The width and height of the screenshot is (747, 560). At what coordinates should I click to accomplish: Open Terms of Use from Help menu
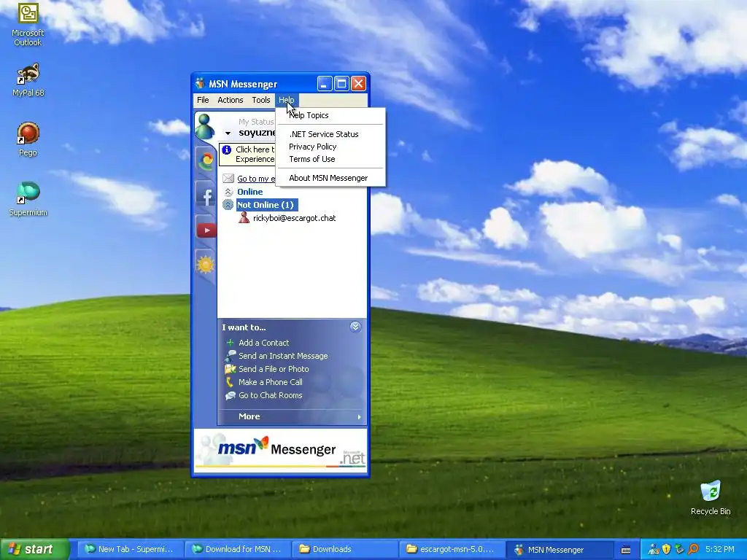coord(330,159)
